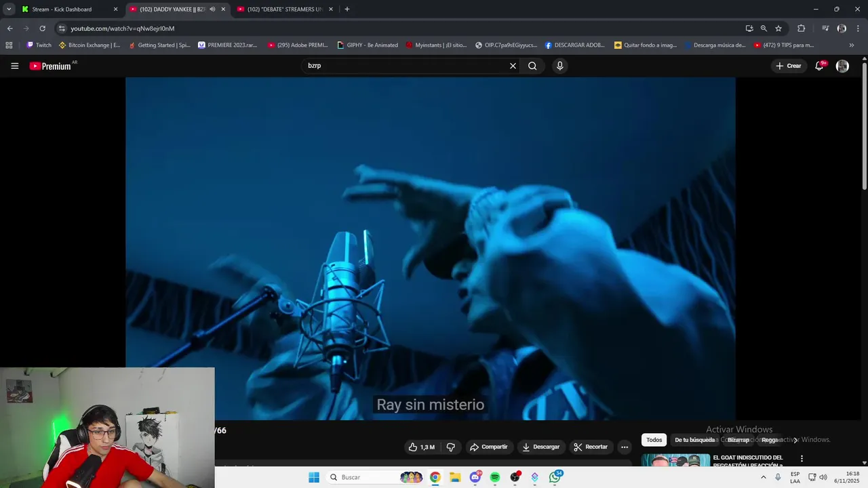Show hidden bookmarks chevron

[852, 45]
